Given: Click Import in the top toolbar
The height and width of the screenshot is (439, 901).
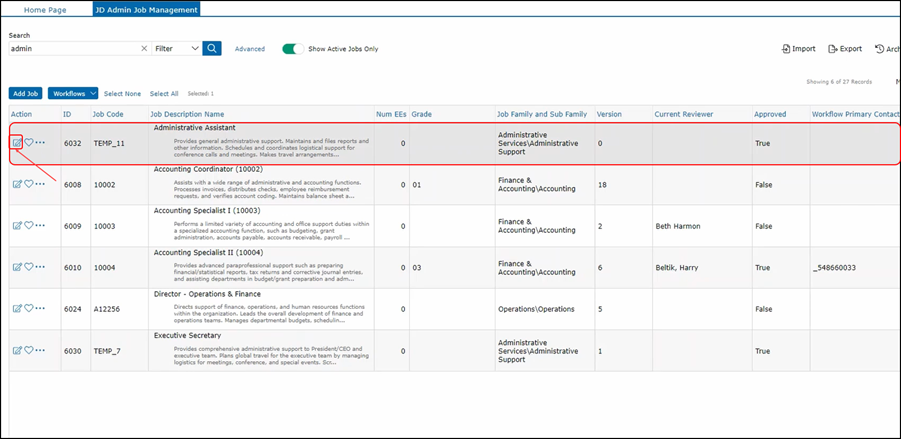Looking at the screenshot, I should tap(798, 48).
